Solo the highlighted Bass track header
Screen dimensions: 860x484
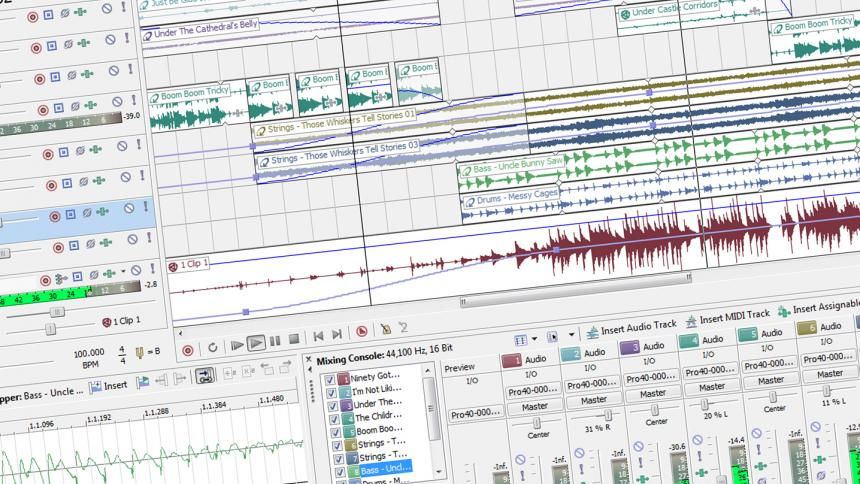click(146, 206)
